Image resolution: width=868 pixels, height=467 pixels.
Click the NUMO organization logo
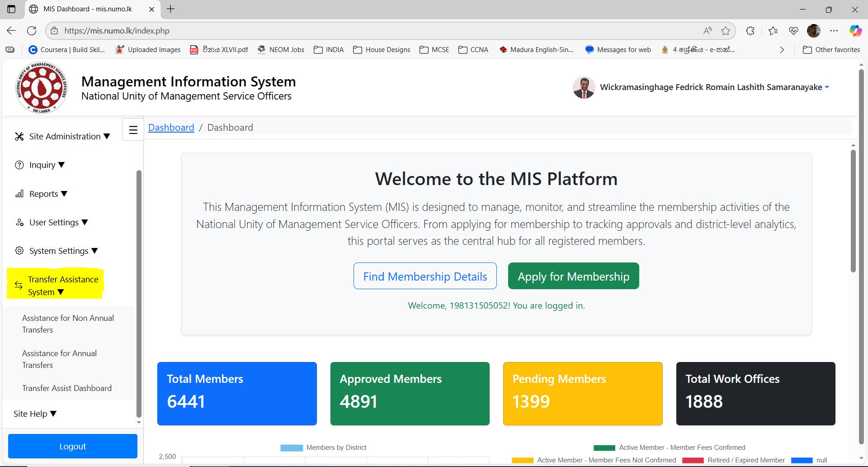click(41, 87)
